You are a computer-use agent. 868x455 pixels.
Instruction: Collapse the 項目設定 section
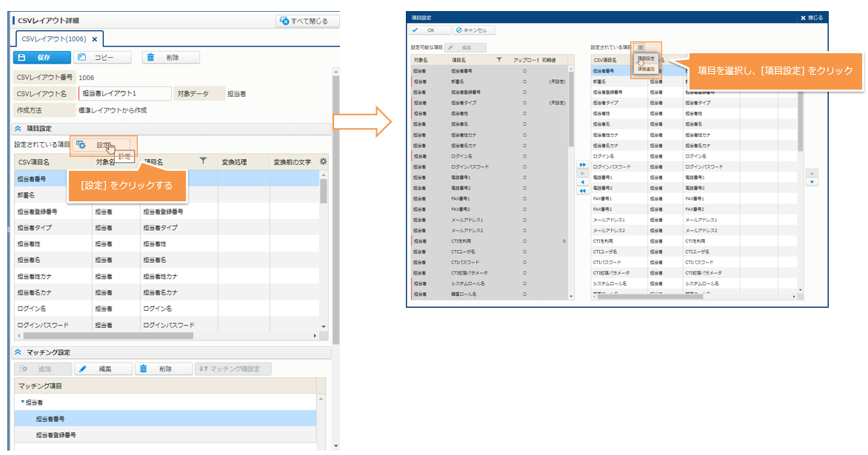19,129
